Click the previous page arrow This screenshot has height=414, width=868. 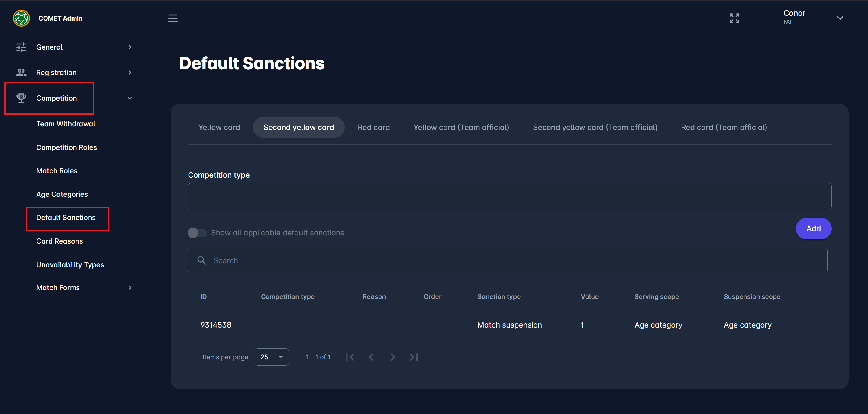pos(371,357)
